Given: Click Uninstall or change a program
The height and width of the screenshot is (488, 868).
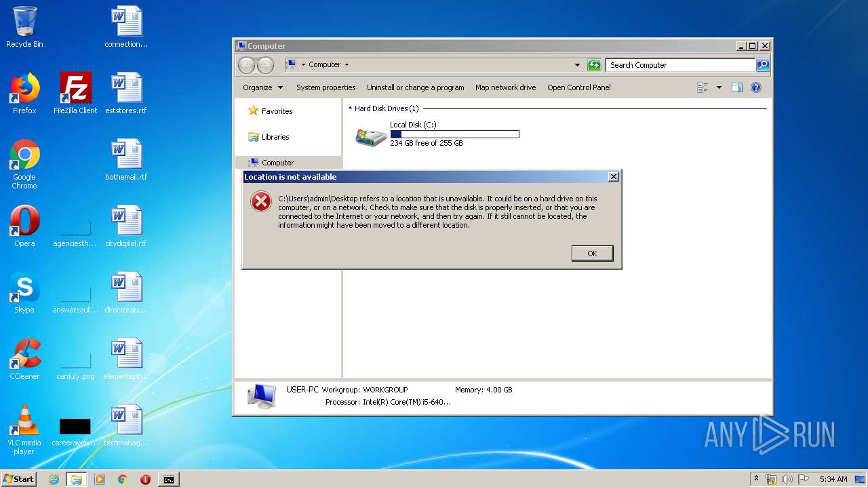Looking at the screenshot, I should coord(416,87).
